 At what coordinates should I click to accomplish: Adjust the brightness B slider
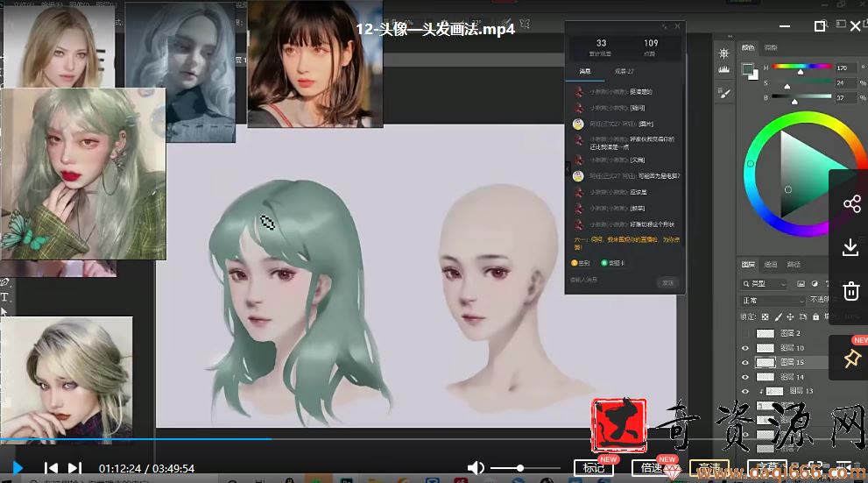tap(802, 97)
